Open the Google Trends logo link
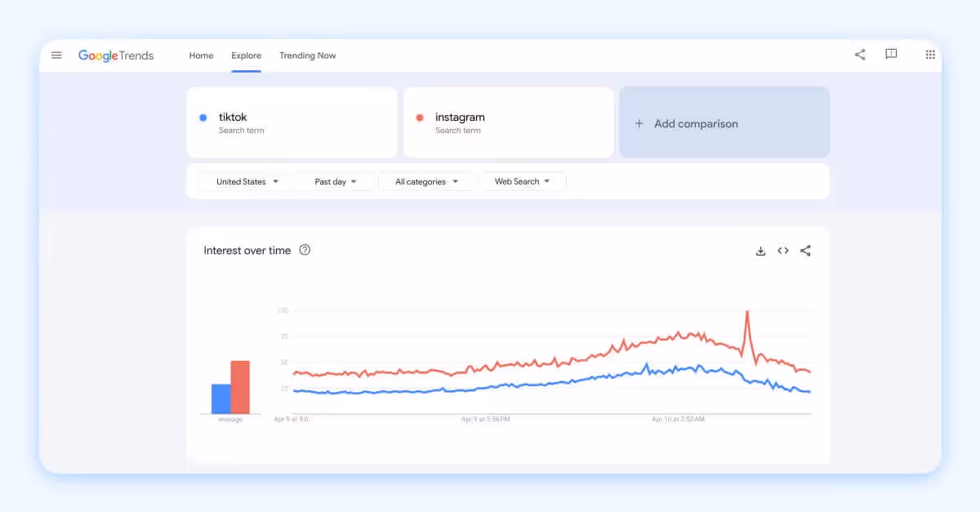980x512 pixels. click(115, 55)
